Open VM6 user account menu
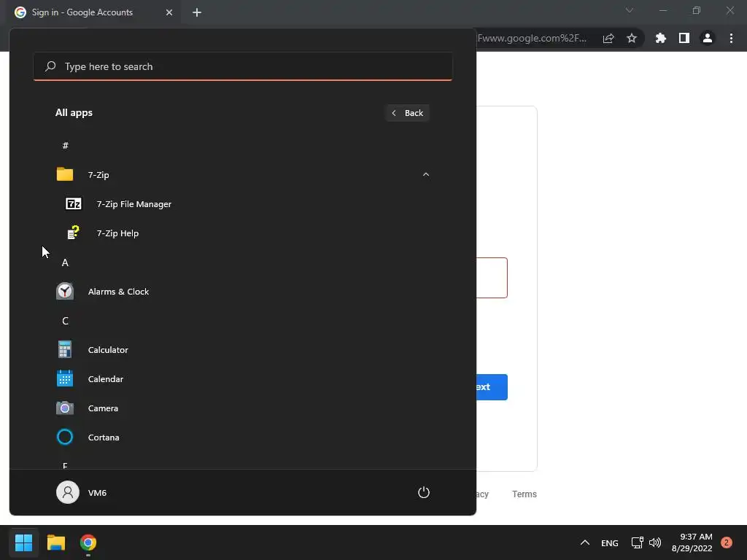 tap(82, 492)
